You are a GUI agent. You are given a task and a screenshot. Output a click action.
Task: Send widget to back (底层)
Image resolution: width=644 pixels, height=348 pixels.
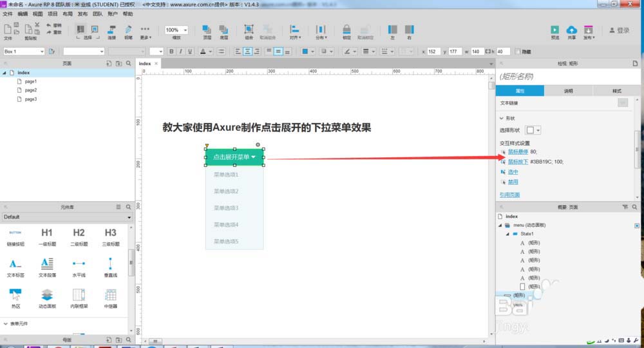(x=223, y=32)
